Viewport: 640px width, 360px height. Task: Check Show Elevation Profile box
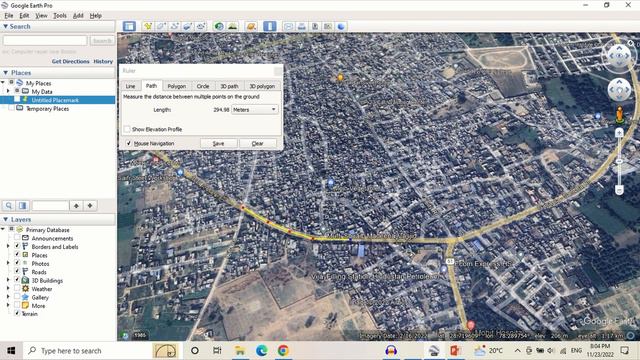127,129
